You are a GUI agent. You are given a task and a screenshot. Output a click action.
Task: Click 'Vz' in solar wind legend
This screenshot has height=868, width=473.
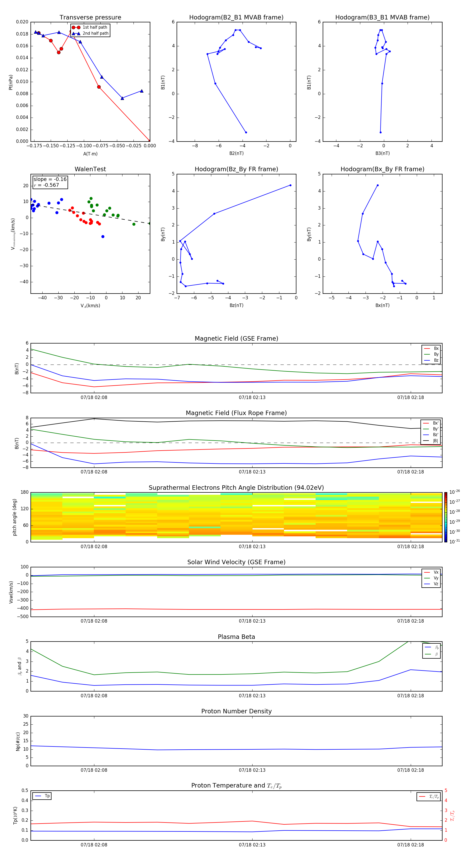(431, 584)
